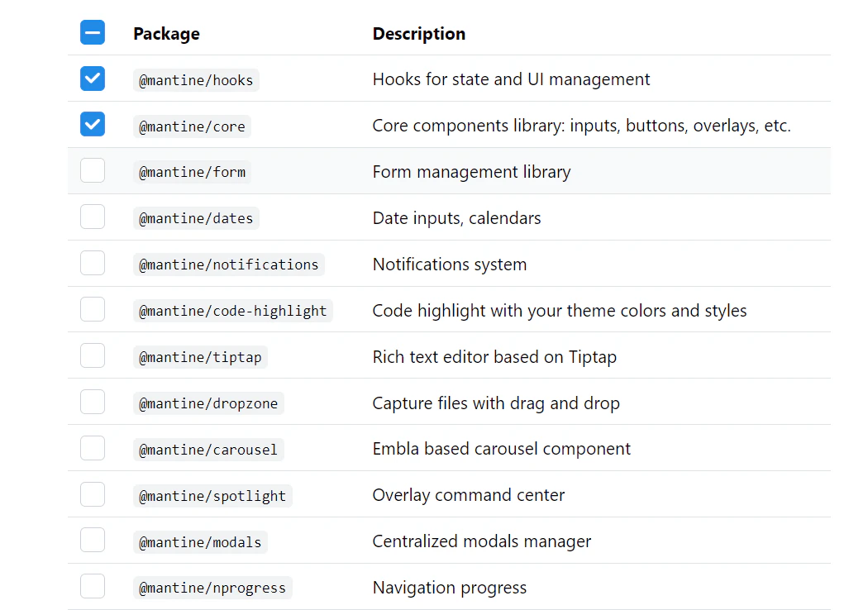The height and width of the screenshot is (610, 868).
Task: Uncheck the @mantine/hooks package
Action: pos(93,79)
